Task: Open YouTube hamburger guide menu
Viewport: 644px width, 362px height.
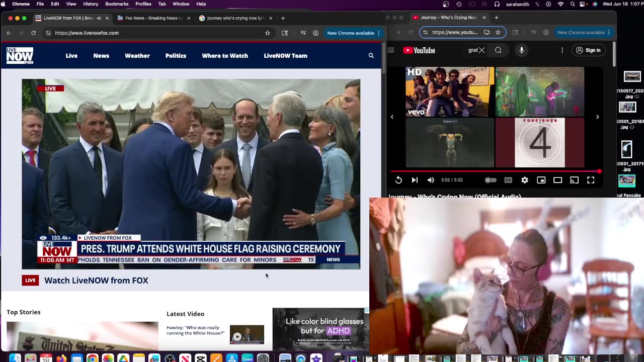Action: pos(391,50)
